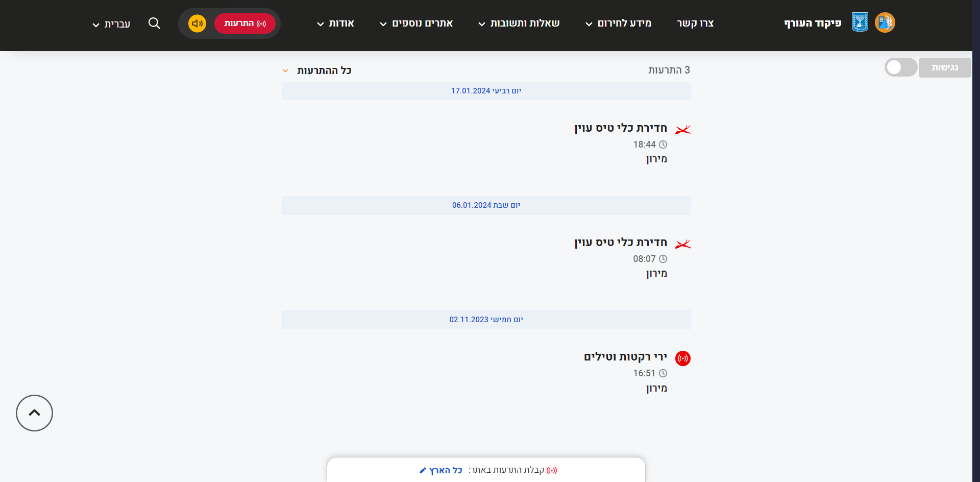The width and height of the screenshot is (980, 482).
Task: Click the search magnifier icon
Action: tap(154, 23)
